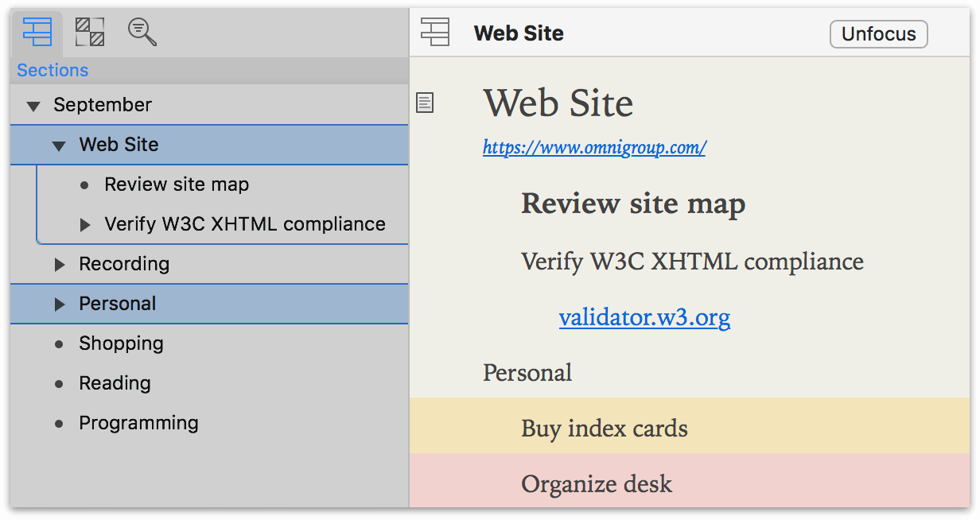
Task: Select September in the sidebar
Action: pyautogui.click(x=103, y=105)
